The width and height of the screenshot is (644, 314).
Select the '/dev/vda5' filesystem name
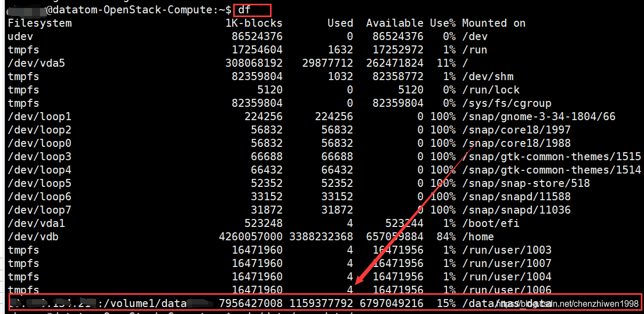pos(37,63)
